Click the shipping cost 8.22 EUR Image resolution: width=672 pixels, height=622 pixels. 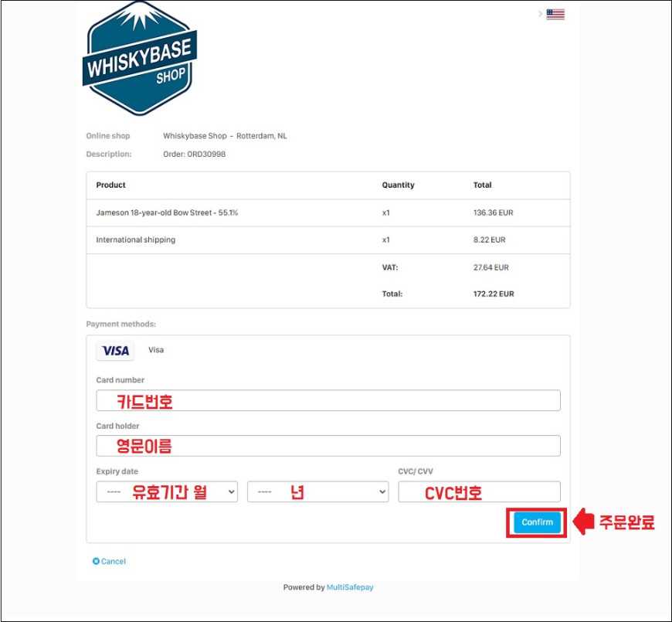[x=490, y=240]
